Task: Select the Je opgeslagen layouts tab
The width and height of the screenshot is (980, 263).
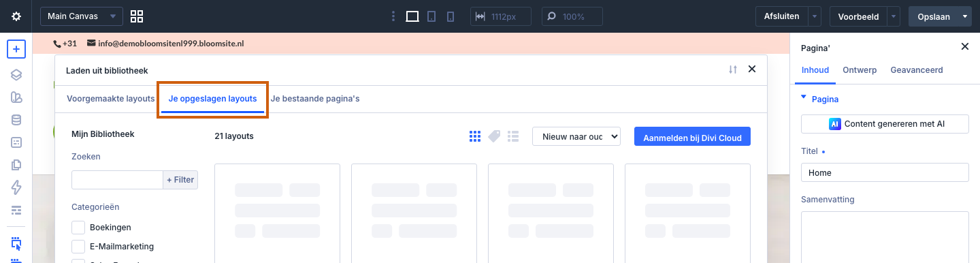Action: [213, 99]
